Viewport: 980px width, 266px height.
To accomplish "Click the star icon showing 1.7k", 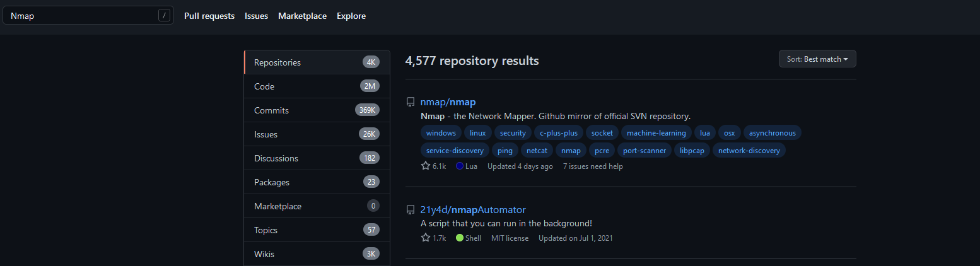I will point(426,238).
